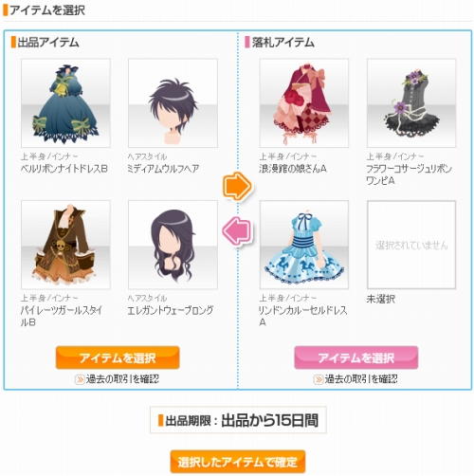The image size is (474, 476).
Task: Select the red 浪漫館の娘さんA kimono thumbnail
Action: 304,103
